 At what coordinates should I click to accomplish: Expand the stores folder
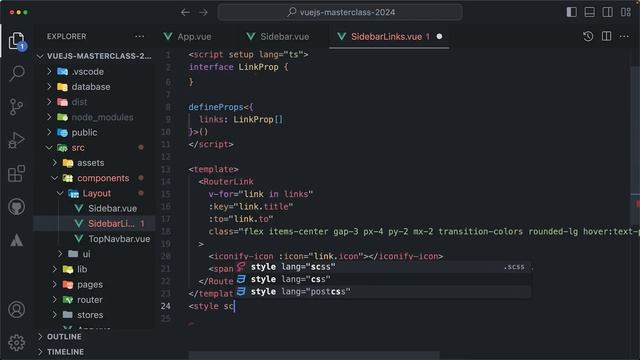click(x=95, y=315)
